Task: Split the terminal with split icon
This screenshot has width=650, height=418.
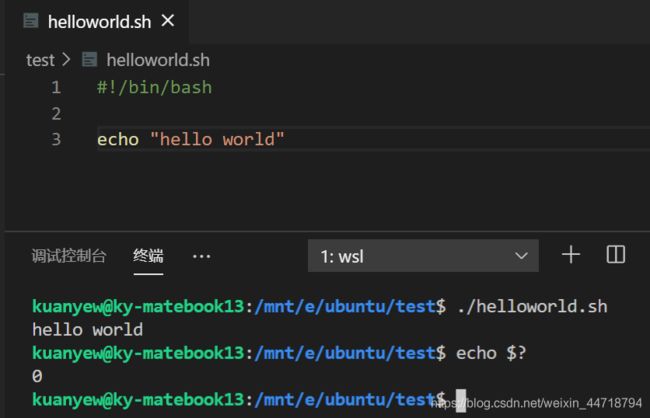Action: (x=616, y=255)
